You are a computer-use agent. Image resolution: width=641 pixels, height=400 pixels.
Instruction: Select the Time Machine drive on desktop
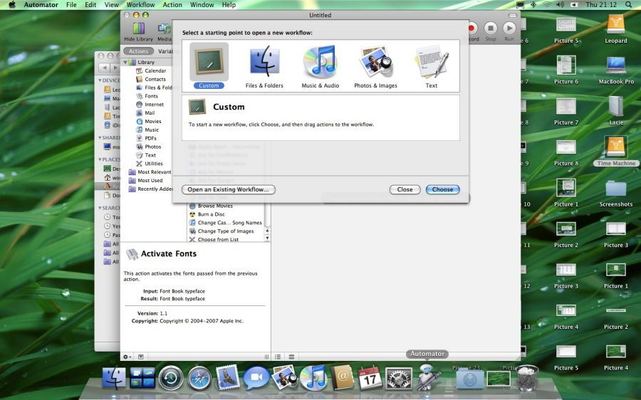(x=616, y=151)
